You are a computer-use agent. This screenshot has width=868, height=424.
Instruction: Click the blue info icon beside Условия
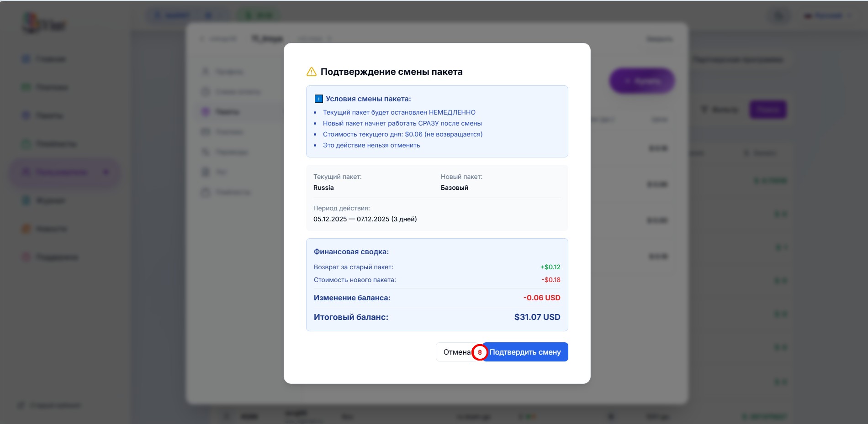319,99
